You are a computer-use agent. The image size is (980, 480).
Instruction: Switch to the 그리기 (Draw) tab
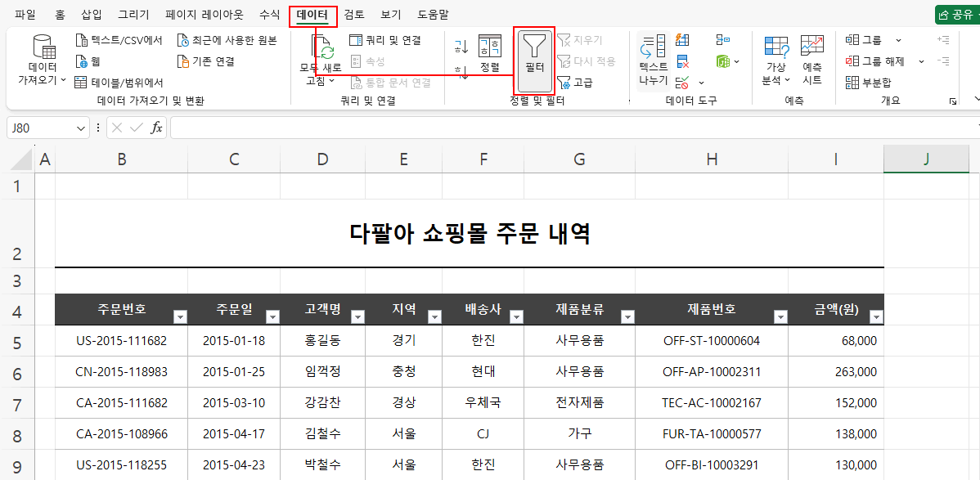(x=134, y=15)
